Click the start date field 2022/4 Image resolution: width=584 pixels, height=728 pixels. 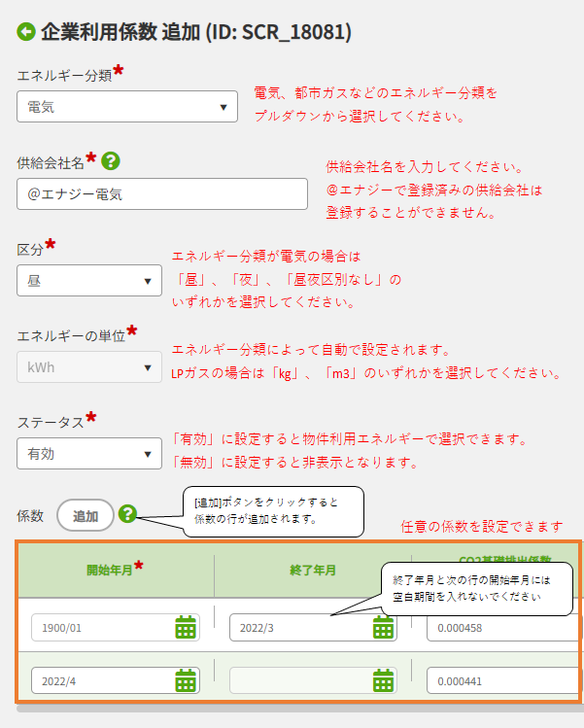115,681
